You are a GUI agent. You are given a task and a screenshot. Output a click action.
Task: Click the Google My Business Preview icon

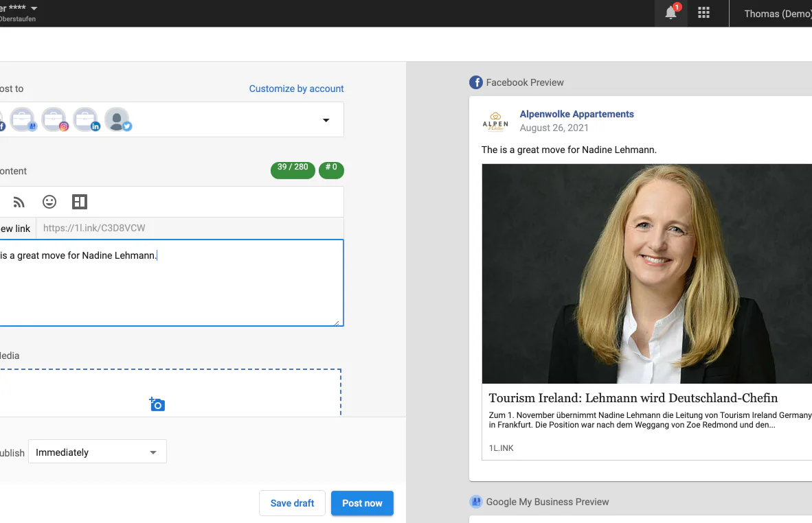tap(476, 502)
